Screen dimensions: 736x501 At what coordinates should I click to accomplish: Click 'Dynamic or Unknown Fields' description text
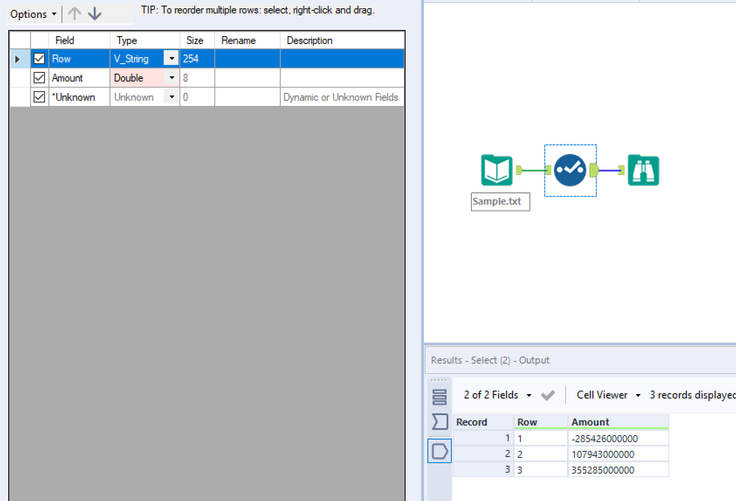(x=340, y=97)
